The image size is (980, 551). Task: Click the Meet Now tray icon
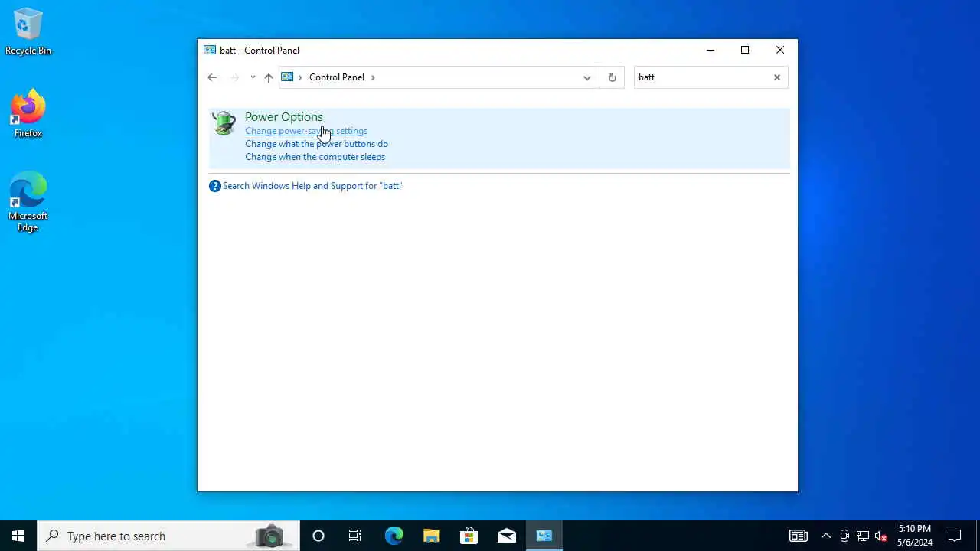(x=844, y=536)
